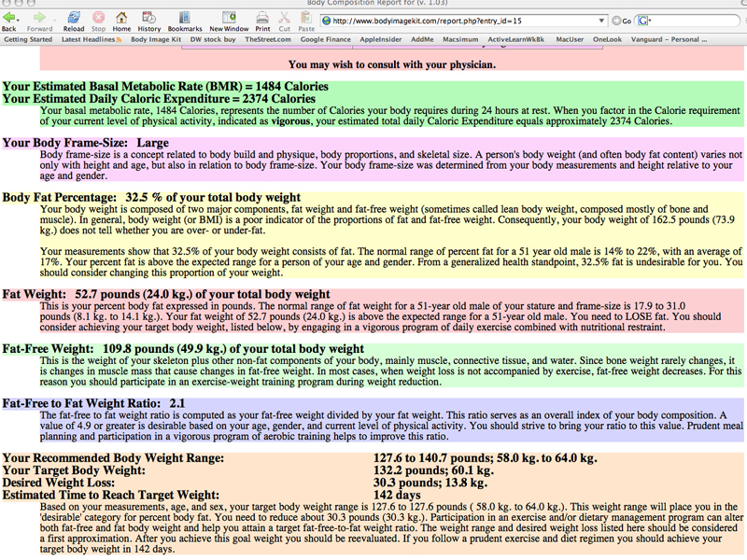Open the Getting Started bookmark
Screen dimensions: 747x560
(28, 40)
